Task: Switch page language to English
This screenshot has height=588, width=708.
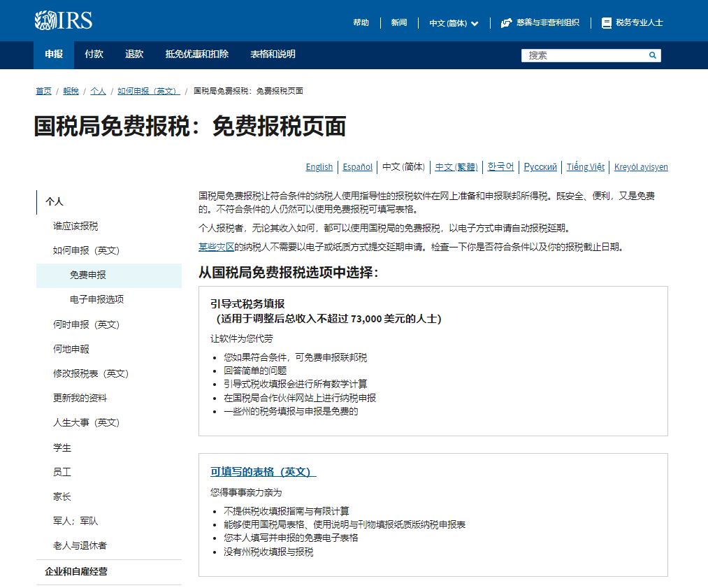Action: (319, 167)
